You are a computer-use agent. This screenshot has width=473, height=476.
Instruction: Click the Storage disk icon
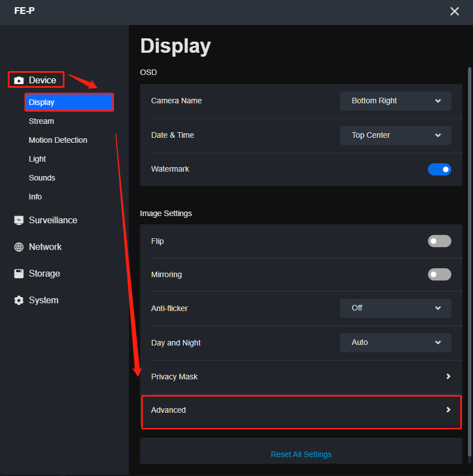(19, 273)
